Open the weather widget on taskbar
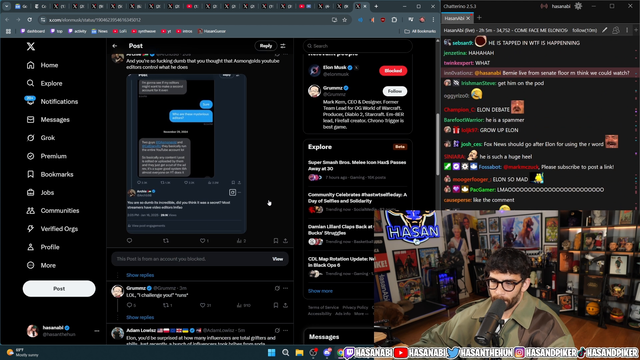640x360 pixels. [x=22, y=352]
